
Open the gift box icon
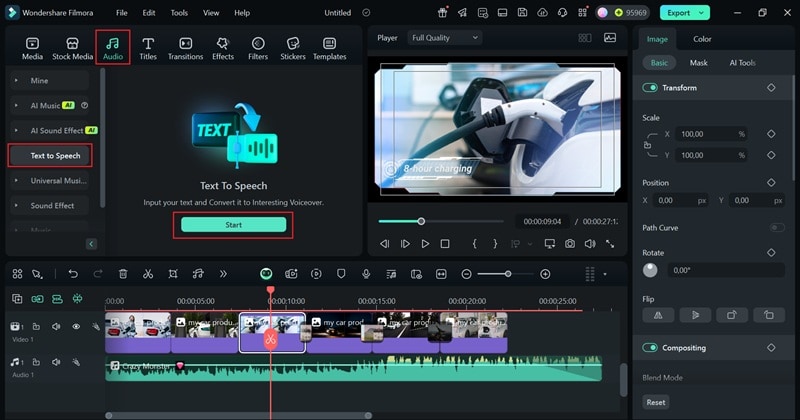point(442,13)
